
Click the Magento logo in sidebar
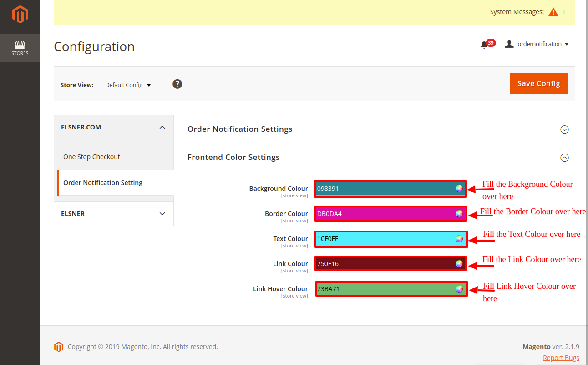(20, 15)
